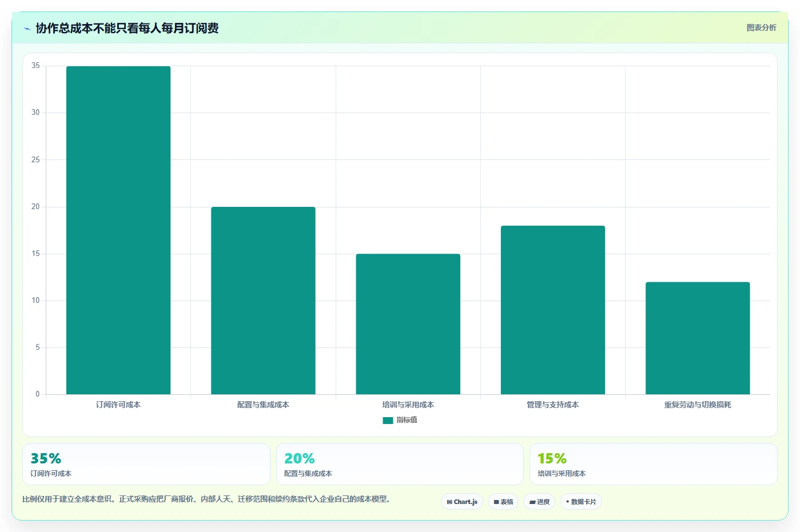Click the 进度 tag
This screenshot has width=800, height=532.
coord(539,502)
